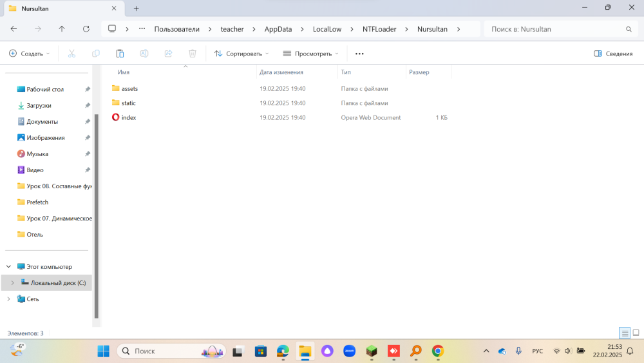
Task: Open Prefetch folder in sidebar
Action: [37, 202]
